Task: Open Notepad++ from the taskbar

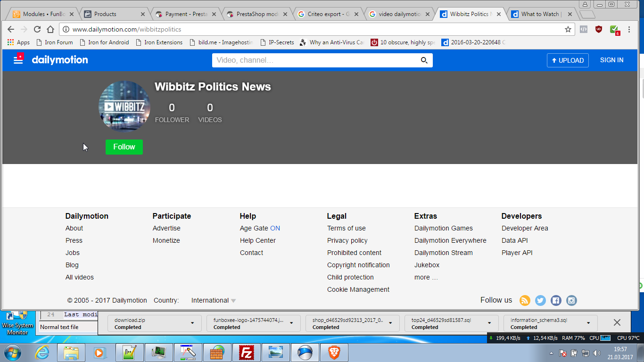Action: click(130, 353)
